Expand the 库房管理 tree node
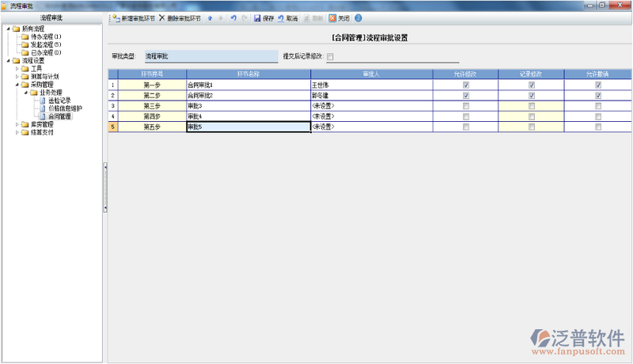This screenshot has height=364, width=633. pos(17,124)
